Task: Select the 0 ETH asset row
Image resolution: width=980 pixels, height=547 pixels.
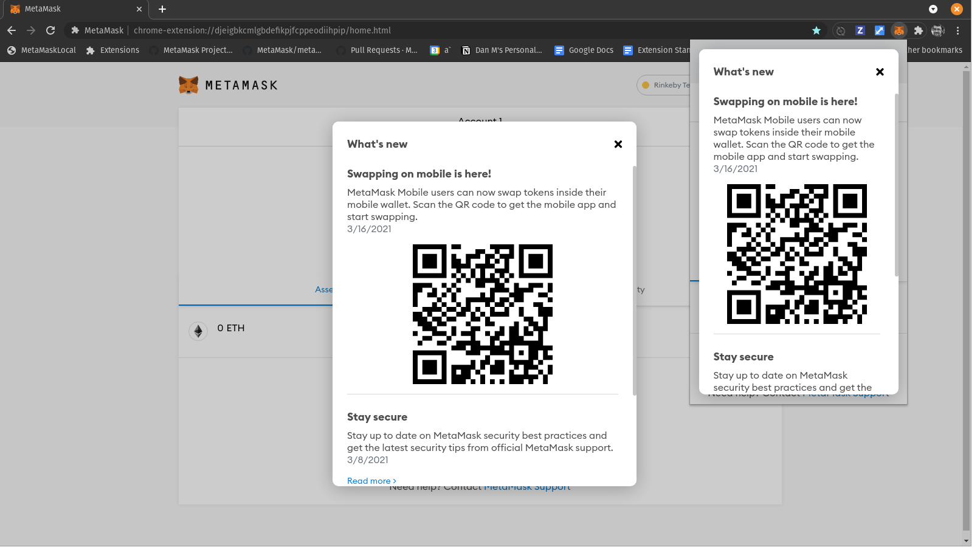Action: (x=255, y=331)
